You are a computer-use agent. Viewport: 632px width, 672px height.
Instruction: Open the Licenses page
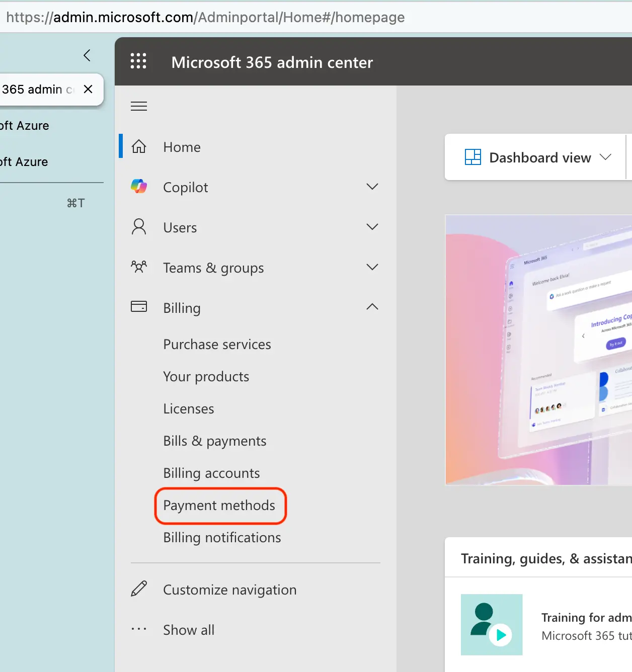pos(189,409)
